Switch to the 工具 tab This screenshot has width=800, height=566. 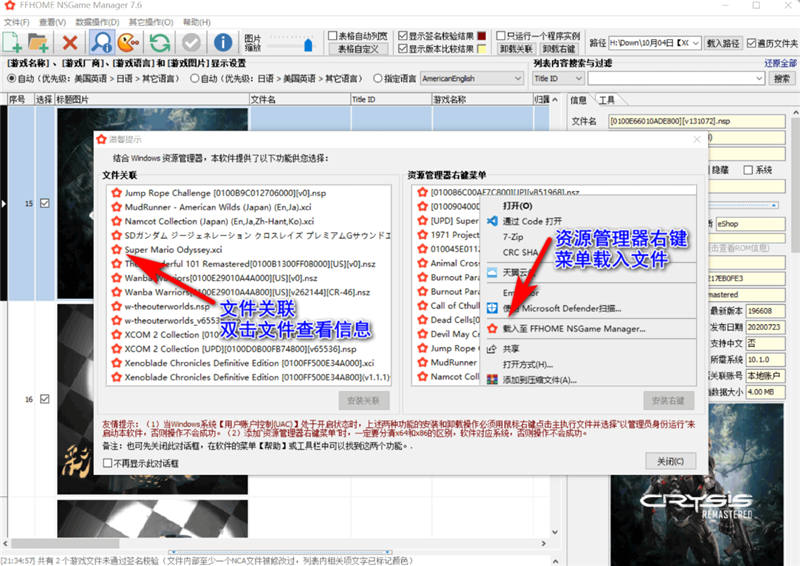tap(606, 100)
